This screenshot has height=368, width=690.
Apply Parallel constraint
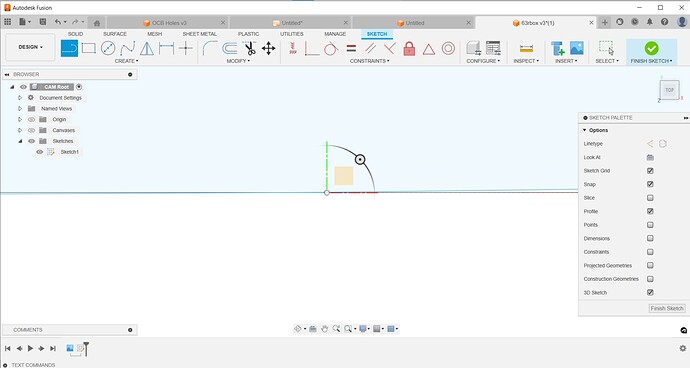tap(370, 48)
